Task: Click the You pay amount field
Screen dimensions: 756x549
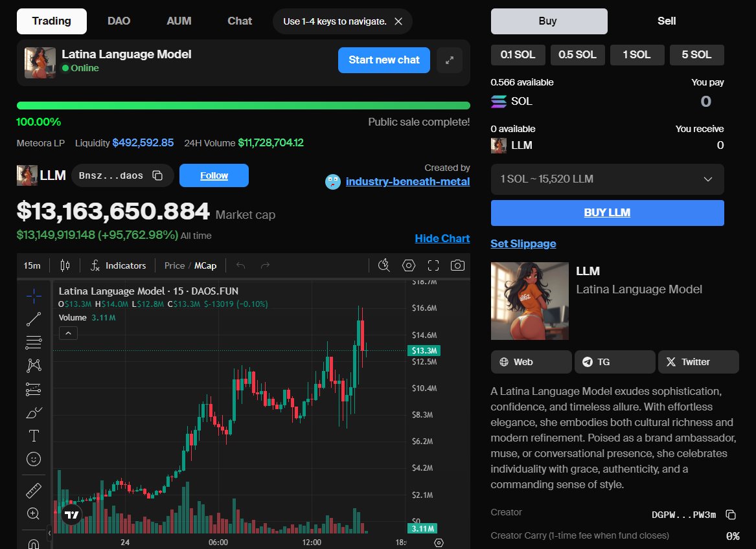Action: coord(705,101)
